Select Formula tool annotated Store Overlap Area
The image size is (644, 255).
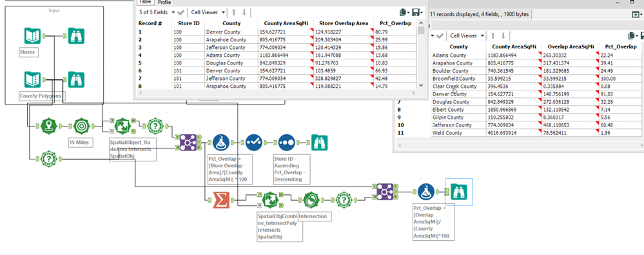click(x=221, y=142)
